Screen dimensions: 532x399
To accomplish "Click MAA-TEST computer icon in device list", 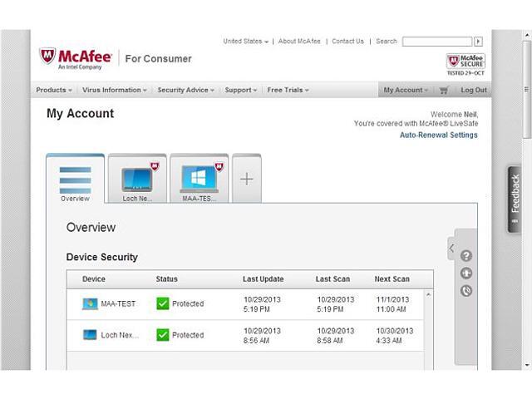I will click(90, 303).
